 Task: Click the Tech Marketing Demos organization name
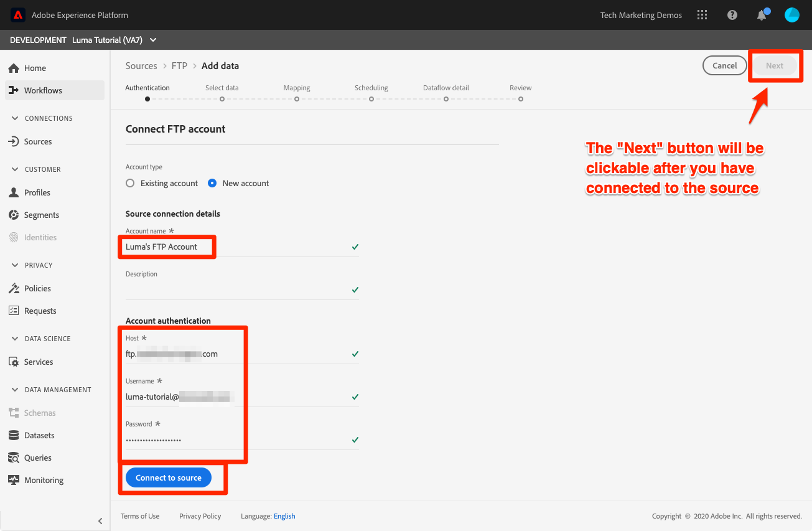tap(641, 15)
